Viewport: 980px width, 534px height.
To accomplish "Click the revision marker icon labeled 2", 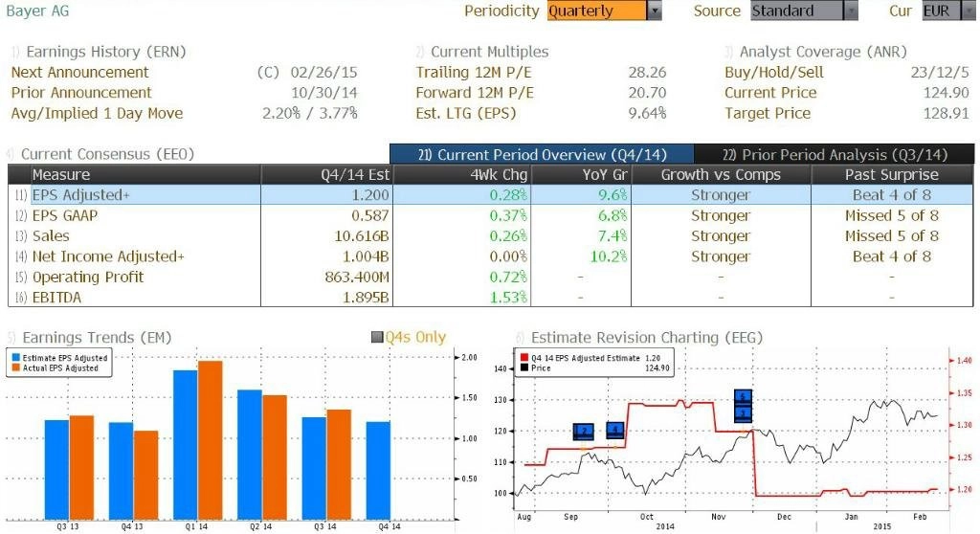I will 584,432.
